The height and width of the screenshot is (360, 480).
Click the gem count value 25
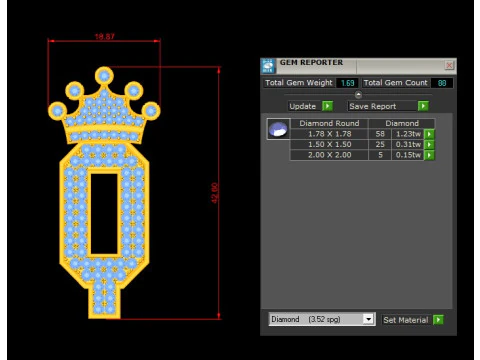380,144
